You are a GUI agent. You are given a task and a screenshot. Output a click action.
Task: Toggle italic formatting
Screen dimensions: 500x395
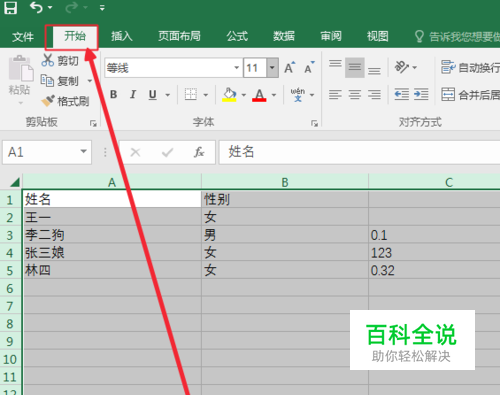point(133,95)
